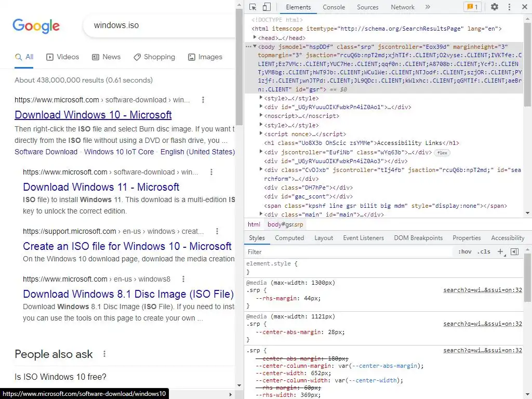Viewport: 532px width, 399px height.
Task: Toggle :hov element state panel
Action: point(464,252)
